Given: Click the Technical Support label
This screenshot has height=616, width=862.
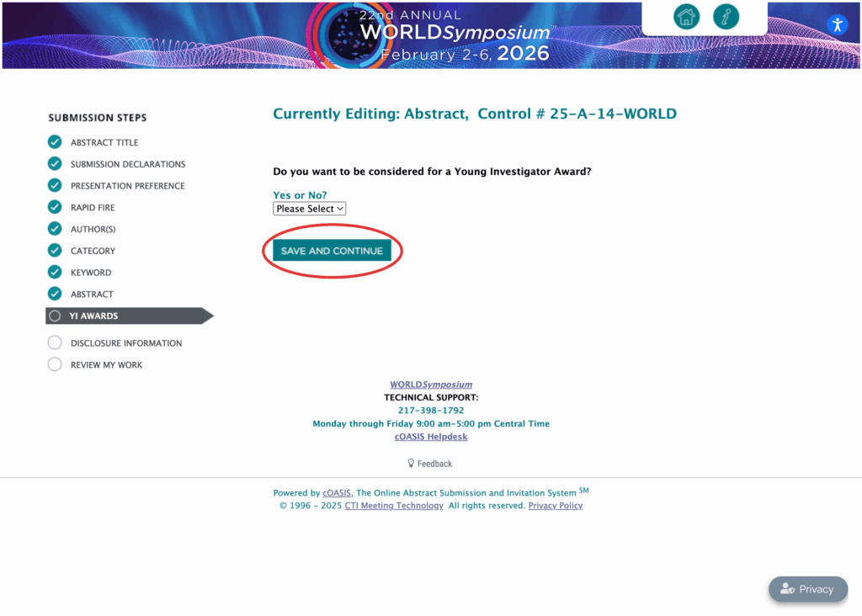Looking at the screenshot, I should point(431,397).
